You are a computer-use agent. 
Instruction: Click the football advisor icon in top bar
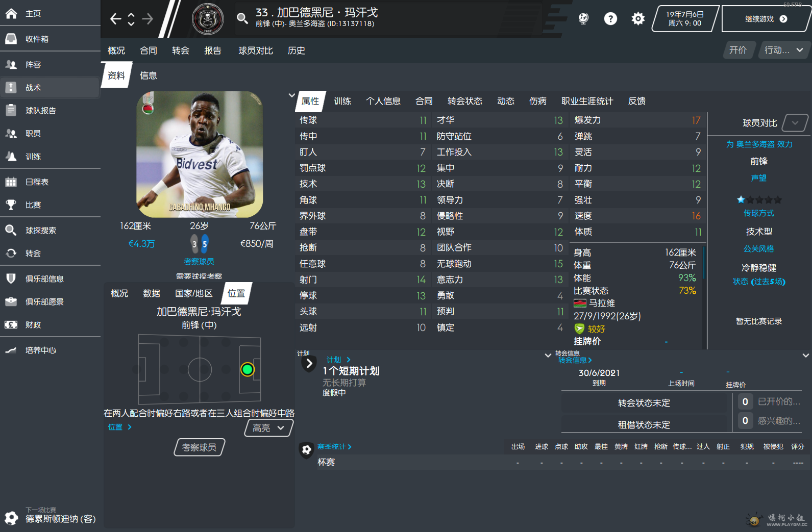pos(583,19)
